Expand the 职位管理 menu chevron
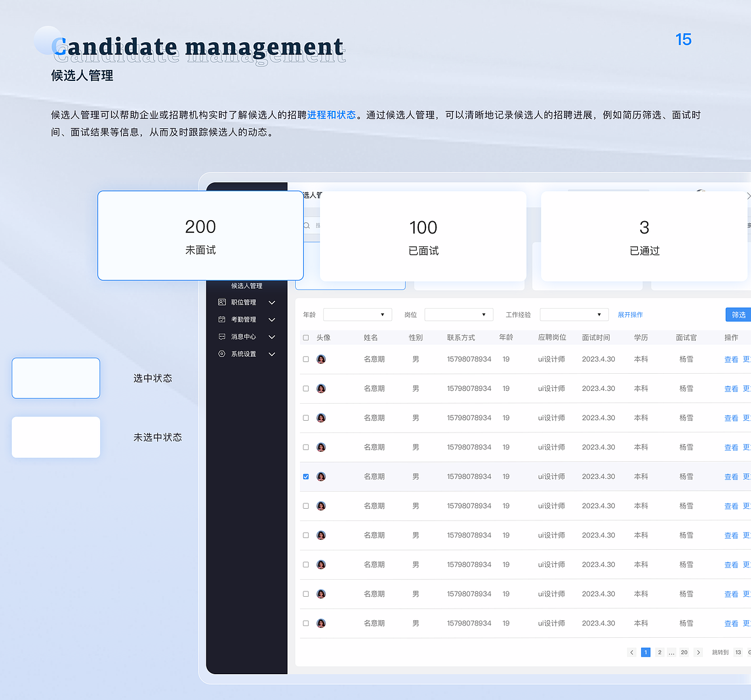Image resolution: width=751 pixels, height=700 pixels. coord(272,303)
